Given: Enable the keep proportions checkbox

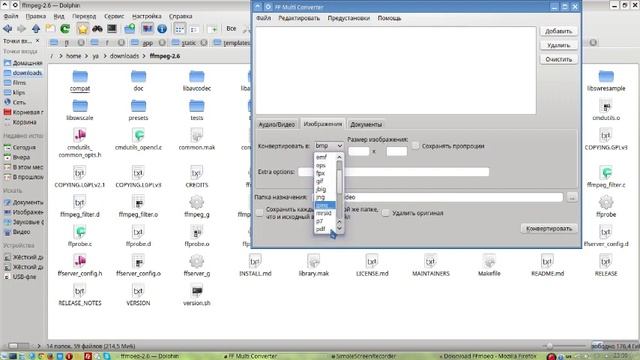Looking at the screenshot, I should tap(416, 146).
